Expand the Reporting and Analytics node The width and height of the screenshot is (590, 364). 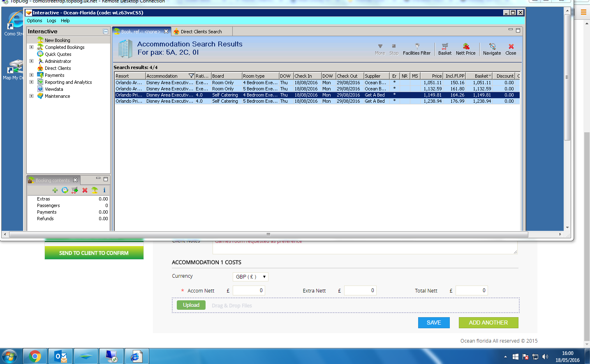click(31, 82)
